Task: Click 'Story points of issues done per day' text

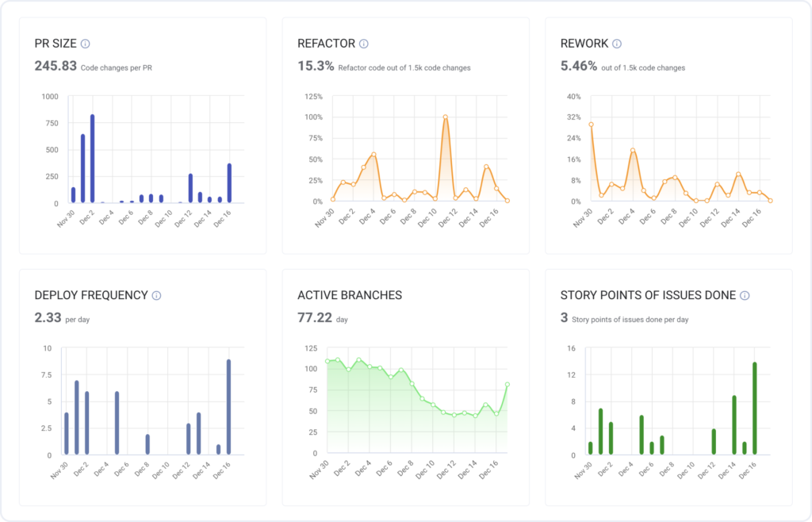Action: tap(630, 320)
